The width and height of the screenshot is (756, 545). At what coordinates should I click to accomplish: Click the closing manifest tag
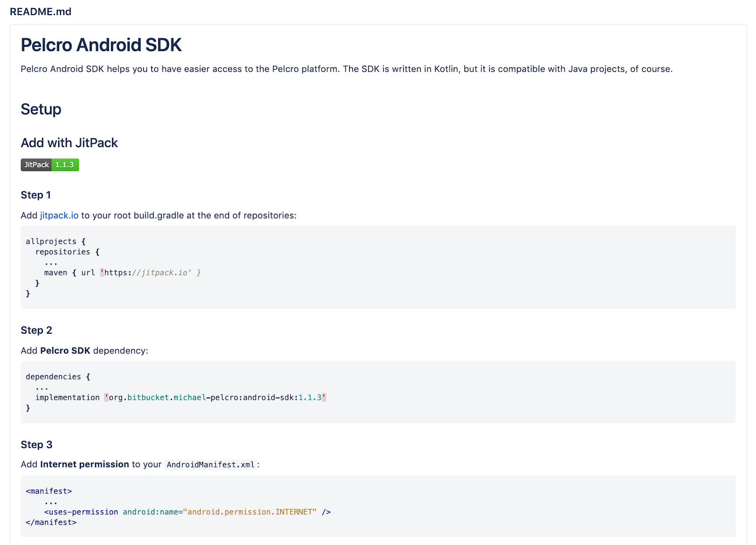pyautogui.click(x=51, y=522)
